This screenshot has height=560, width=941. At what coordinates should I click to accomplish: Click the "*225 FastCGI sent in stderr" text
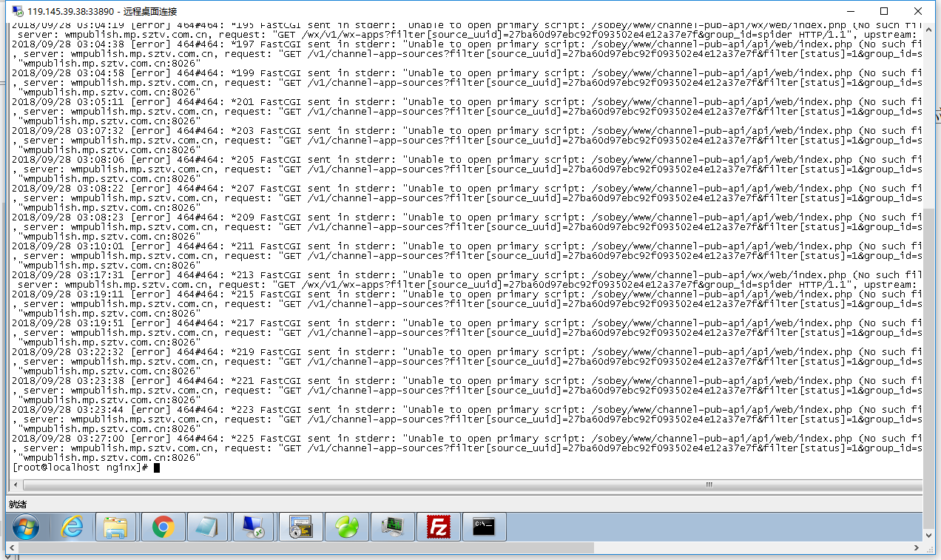pos(314,439)
